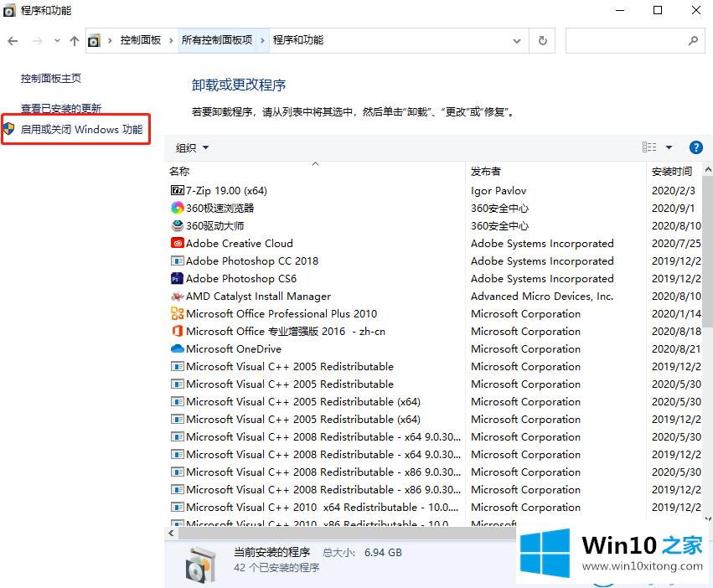The width and height of the screenshot is (713, 588).
Task: Open 启用或关闭 Windows 功能 link
Action: [x=82, y=130]
